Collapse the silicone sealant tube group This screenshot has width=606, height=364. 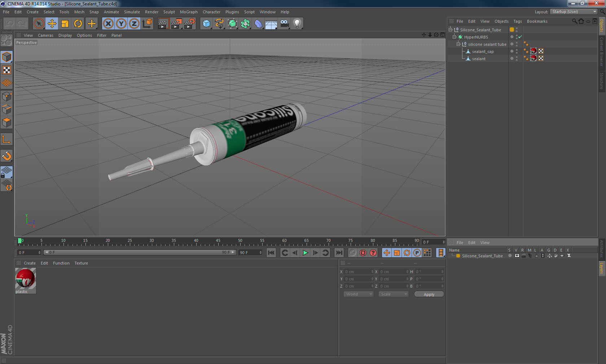click(x=458, y=44)
